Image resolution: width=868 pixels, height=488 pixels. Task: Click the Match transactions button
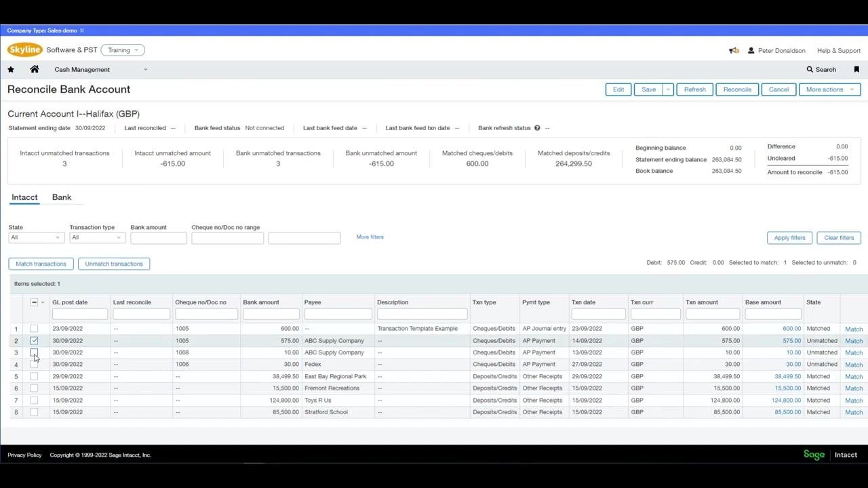41,264
